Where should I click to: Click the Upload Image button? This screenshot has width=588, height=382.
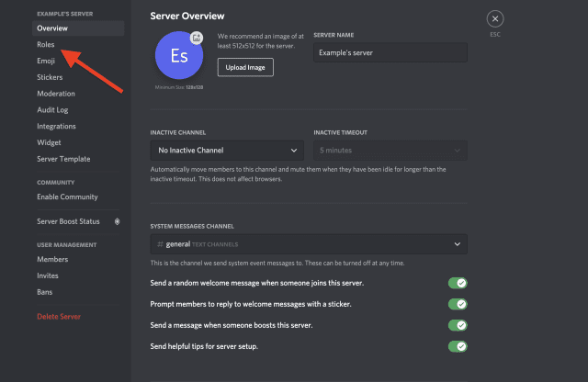click(x=245, y=67)
